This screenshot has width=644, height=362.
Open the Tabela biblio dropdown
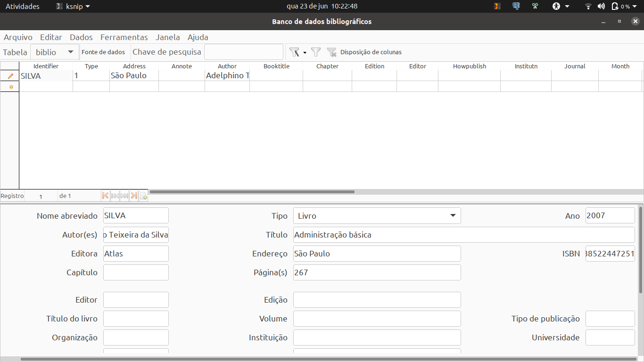[55, 52]
